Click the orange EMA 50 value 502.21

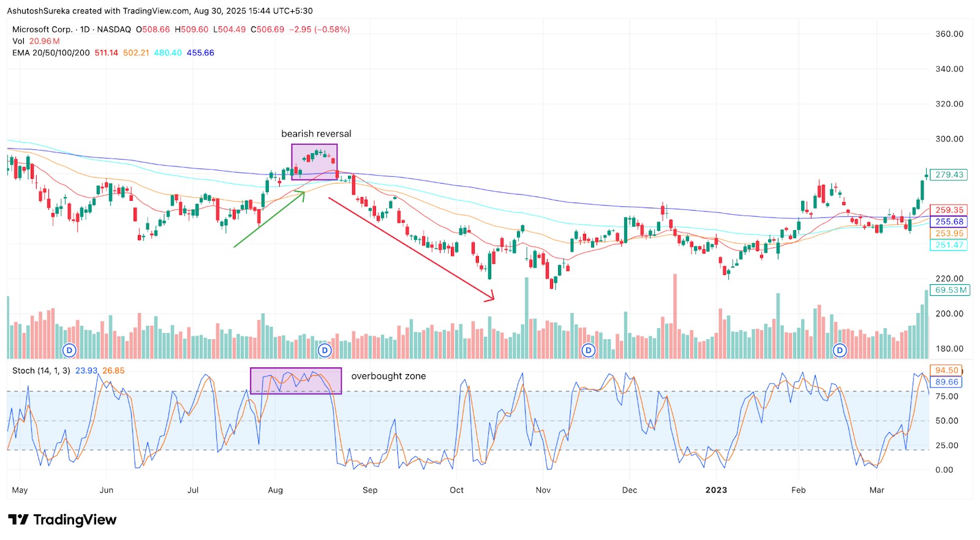[x=136, y=53]
